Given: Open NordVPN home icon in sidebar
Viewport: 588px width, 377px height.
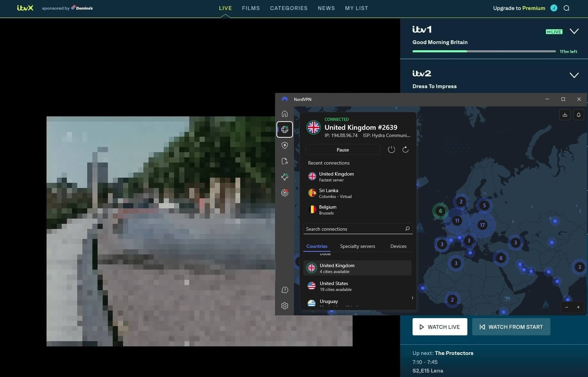Looking at the screenshot, I should point(284,114).
